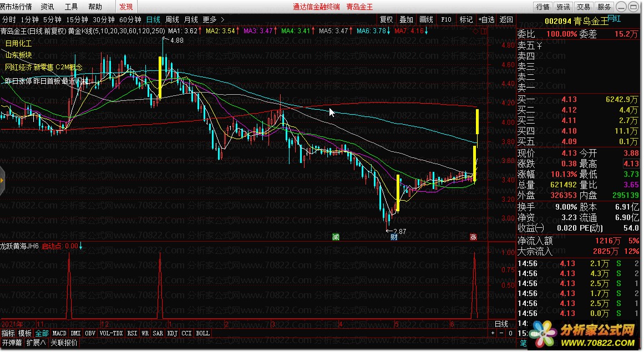
Task: Switch sub-chart to DMI indicator
Action: pyautogui.click(x=75, y=333)
